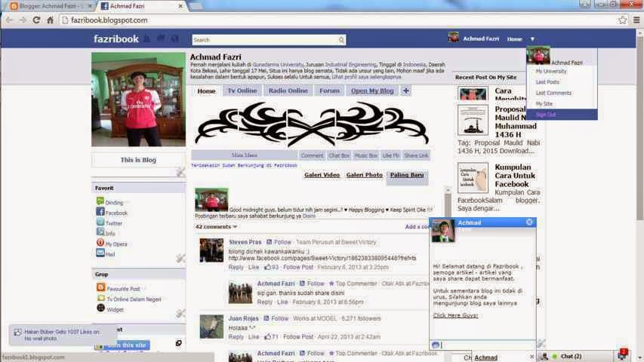
Task: Go to the browser home icon
Action: coord(50,20)
